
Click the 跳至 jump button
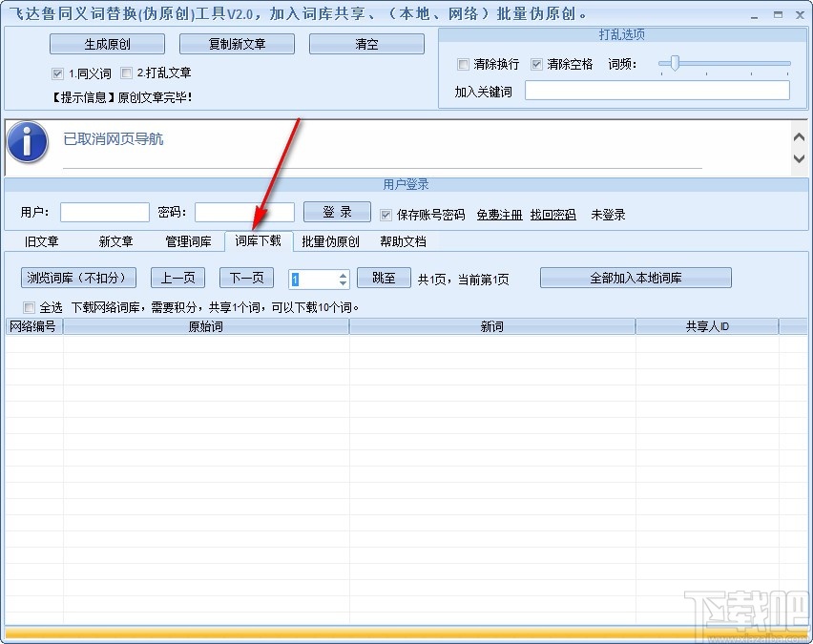(385, 278)
